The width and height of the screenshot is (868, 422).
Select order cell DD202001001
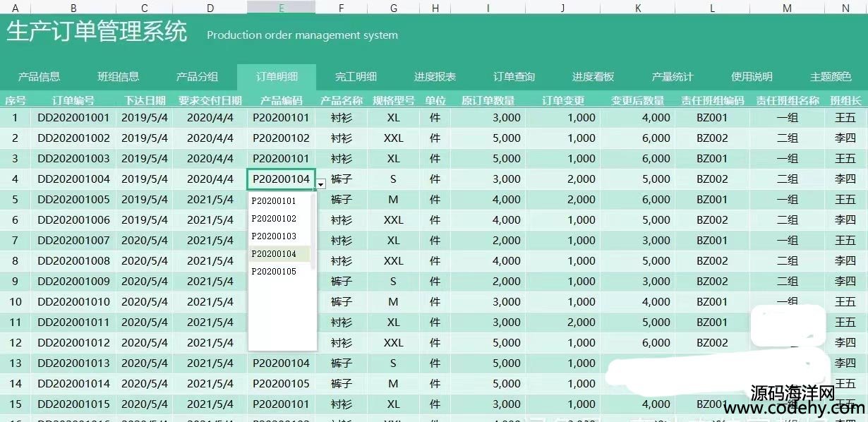tap(73, 118)
